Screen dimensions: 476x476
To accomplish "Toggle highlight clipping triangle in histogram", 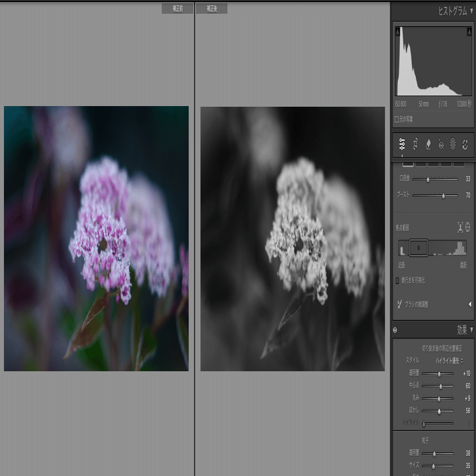I will [x=469, y=31].
